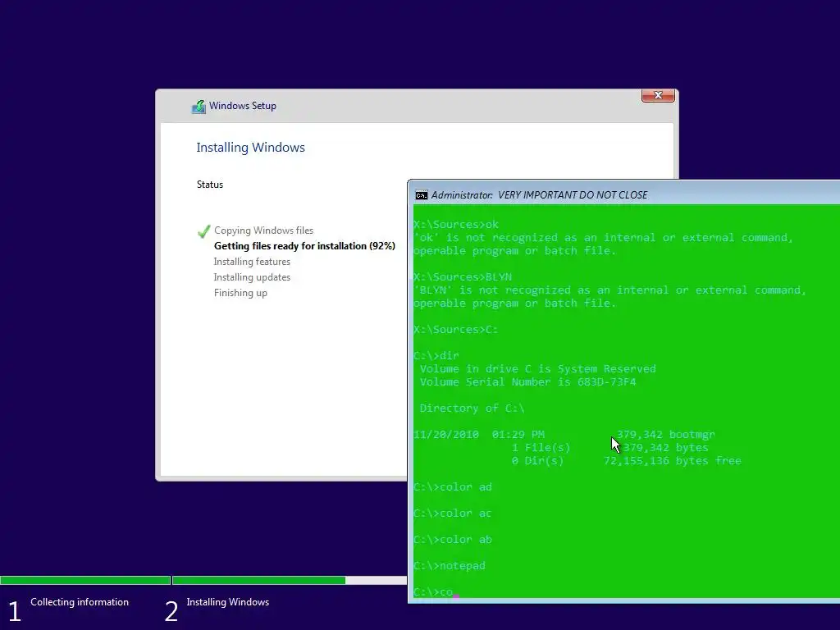
Task: Click 'Getting files ready for installation (92%)'
Action: [x=304, y=246]
